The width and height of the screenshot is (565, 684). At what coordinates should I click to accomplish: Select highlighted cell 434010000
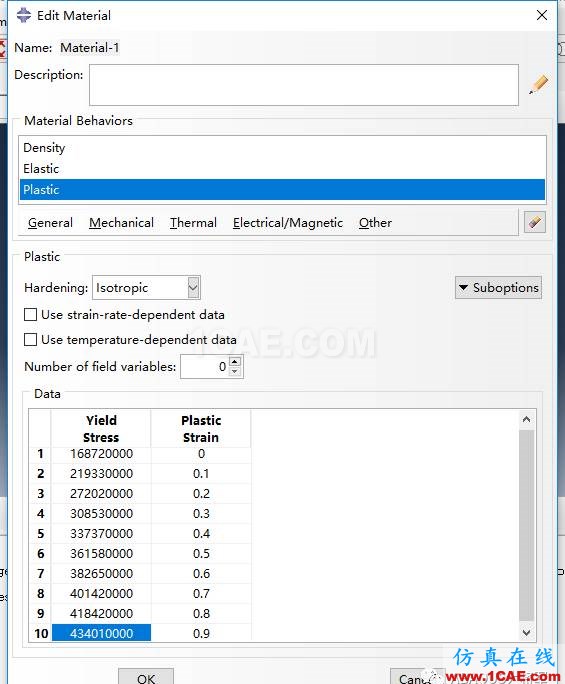click(101, 633)
